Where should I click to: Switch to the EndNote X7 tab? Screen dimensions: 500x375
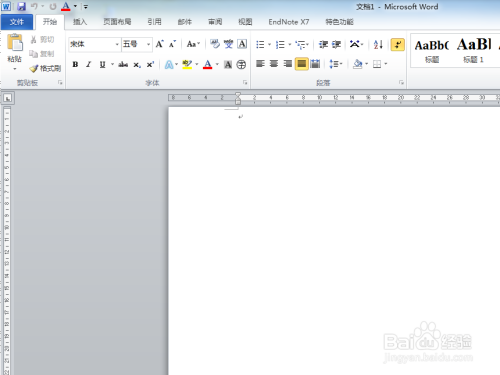click(289, 22)
